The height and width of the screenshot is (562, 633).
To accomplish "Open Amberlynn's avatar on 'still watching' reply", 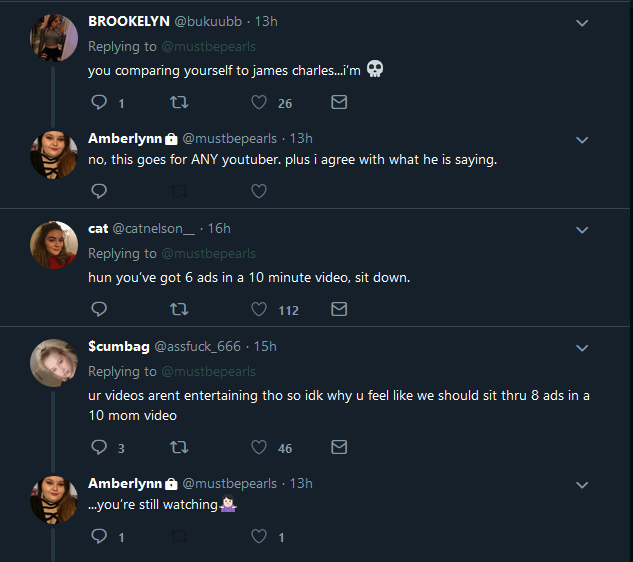I will [x=54, y=499].
